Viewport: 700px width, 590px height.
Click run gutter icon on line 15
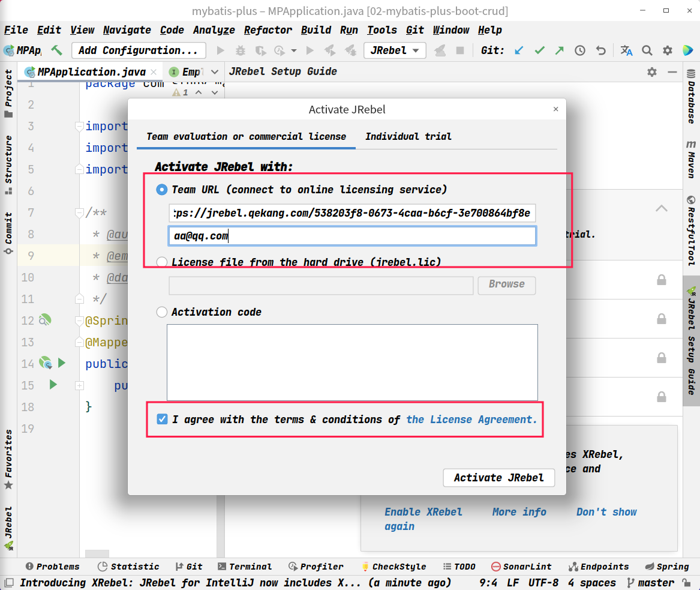click(x=53, y=385)
